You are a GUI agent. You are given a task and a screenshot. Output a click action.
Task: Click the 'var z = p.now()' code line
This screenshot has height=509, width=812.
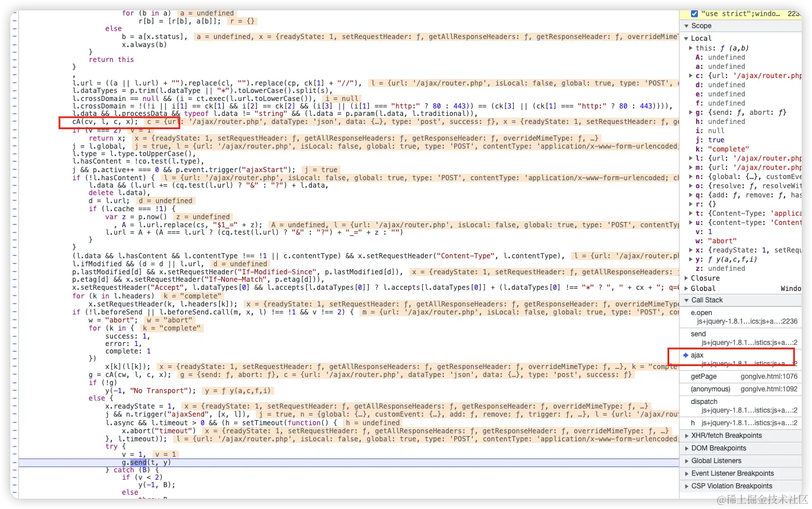coord(136,217)
